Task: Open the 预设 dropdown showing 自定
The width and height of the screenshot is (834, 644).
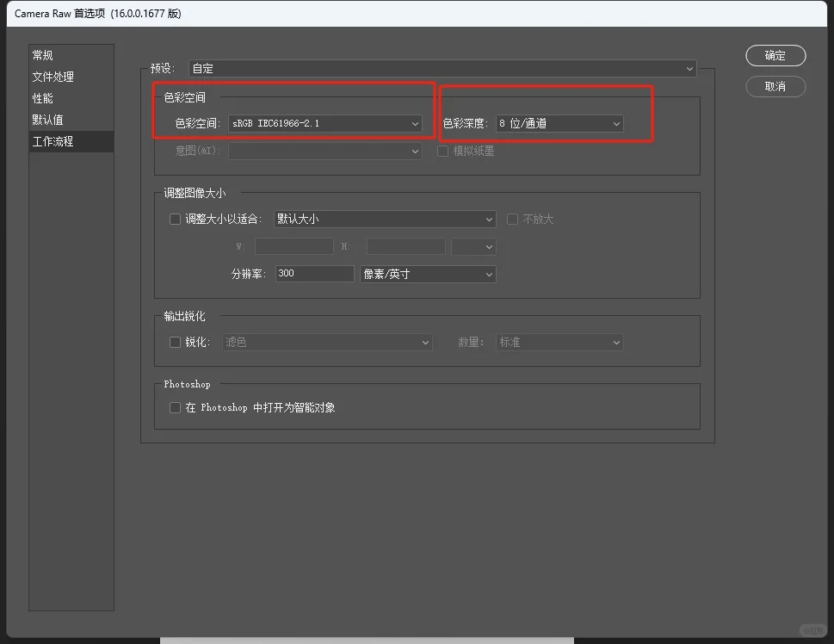Action: (442, 68)
